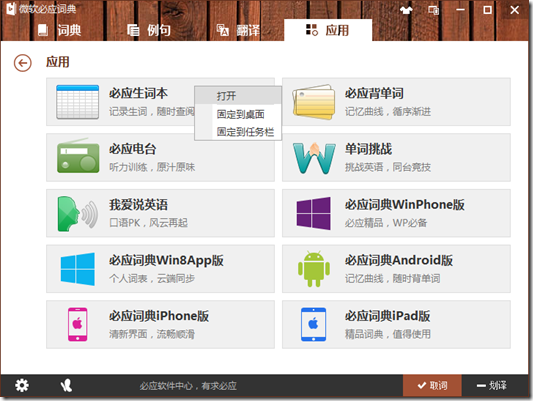
Task: Launch the 必应电台 radio icon
Action: pyautogui.click(x=78, y=156)
